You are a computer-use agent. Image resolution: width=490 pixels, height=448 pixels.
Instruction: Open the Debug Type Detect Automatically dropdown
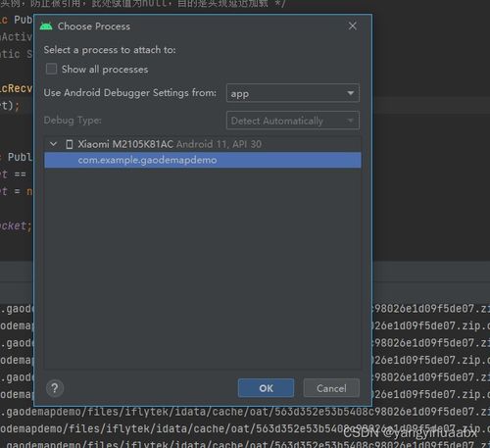[x=293, y=121]
